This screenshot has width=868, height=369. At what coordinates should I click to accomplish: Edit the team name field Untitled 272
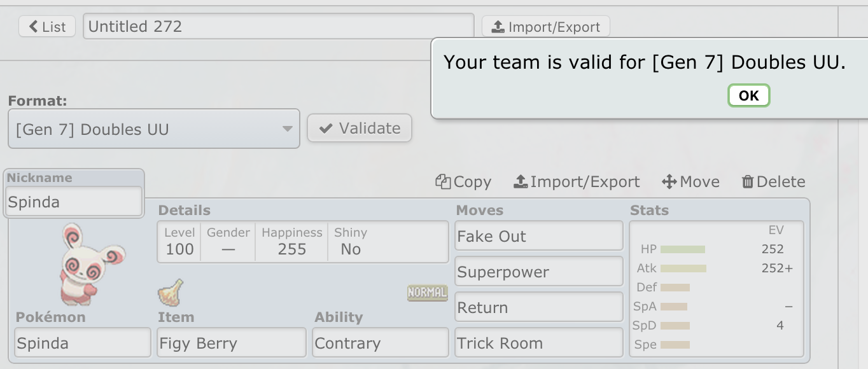click(278, 27)
